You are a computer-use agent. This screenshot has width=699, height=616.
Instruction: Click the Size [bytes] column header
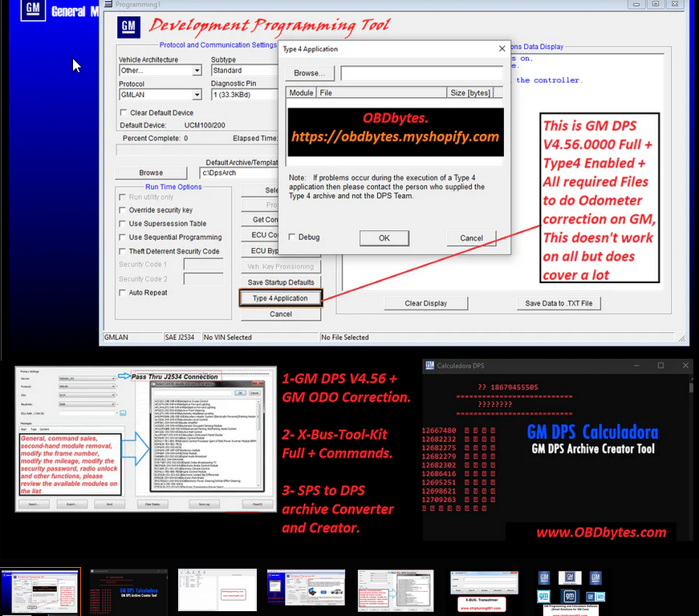click(470, 93)
